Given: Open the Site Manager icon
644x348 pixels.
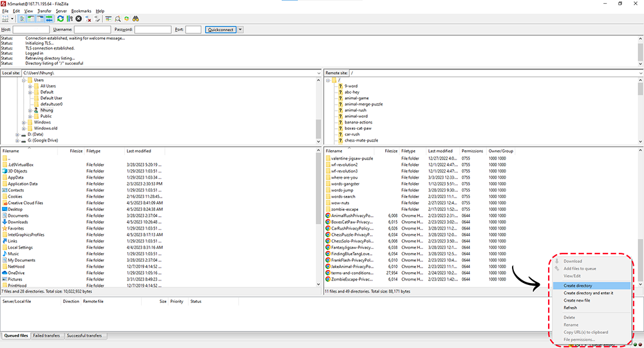Looking at the screenshot, I should point(6,19).
